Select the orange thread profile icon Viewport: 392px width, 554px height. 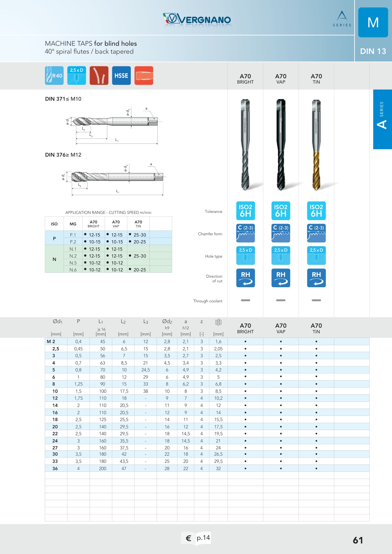pos(144,76)
